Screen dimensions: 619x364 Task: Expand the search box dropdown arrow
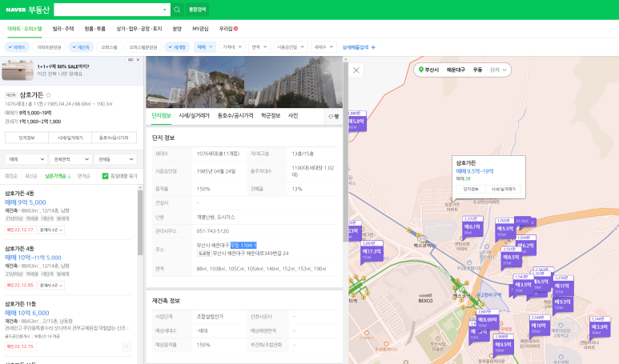165,10
